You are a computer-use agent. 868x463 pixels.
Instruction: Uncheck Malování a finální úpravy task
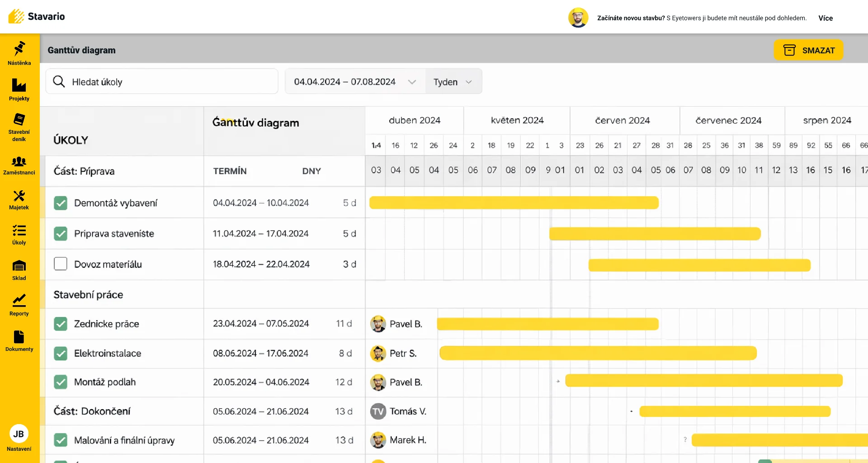[x=61, y=440]
